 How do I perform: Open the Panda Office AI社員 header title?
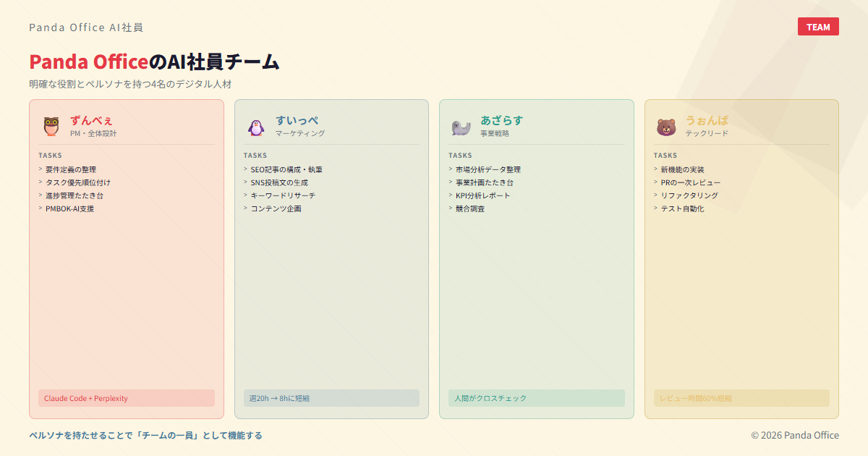pos(86,28)
